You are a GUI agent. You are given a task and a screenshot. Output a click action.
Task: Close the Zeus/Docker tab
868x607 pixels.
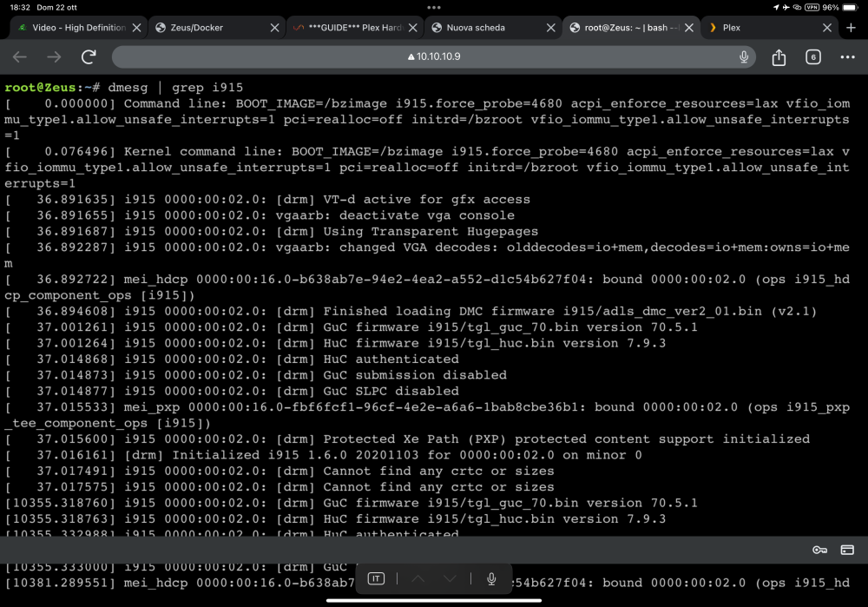pyautogui.click(x=274, y=28)
